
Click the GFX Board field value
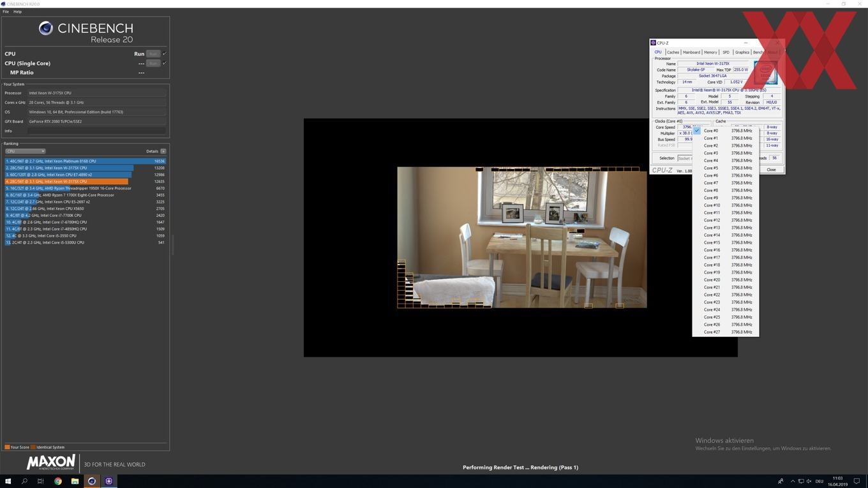click(x=97, y=121)
